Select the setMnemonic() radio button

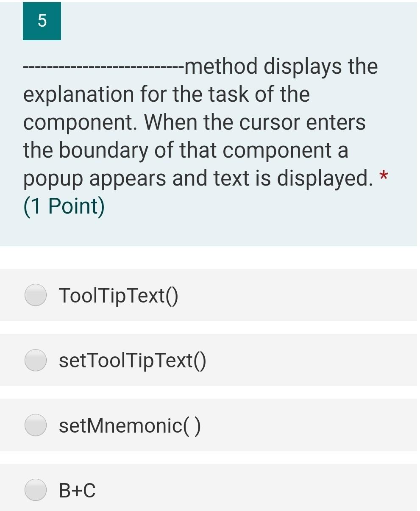[x=36, y=425]
